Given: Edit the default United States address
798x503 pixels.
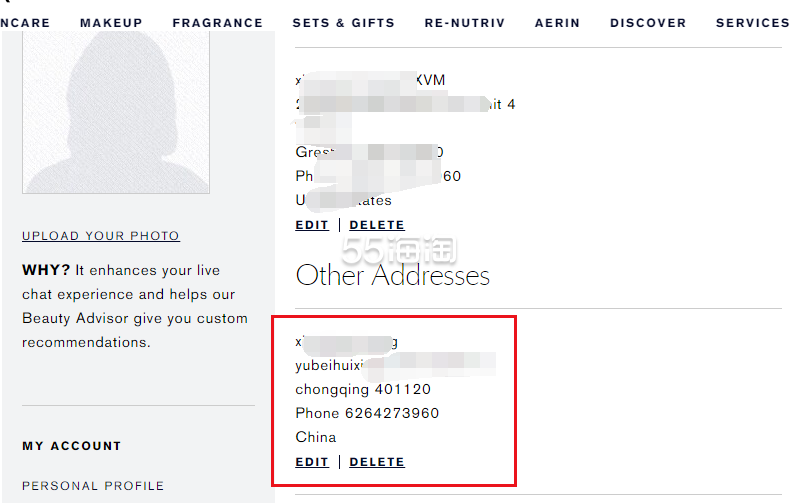Looking at the screenshot, I should [312, 225].
